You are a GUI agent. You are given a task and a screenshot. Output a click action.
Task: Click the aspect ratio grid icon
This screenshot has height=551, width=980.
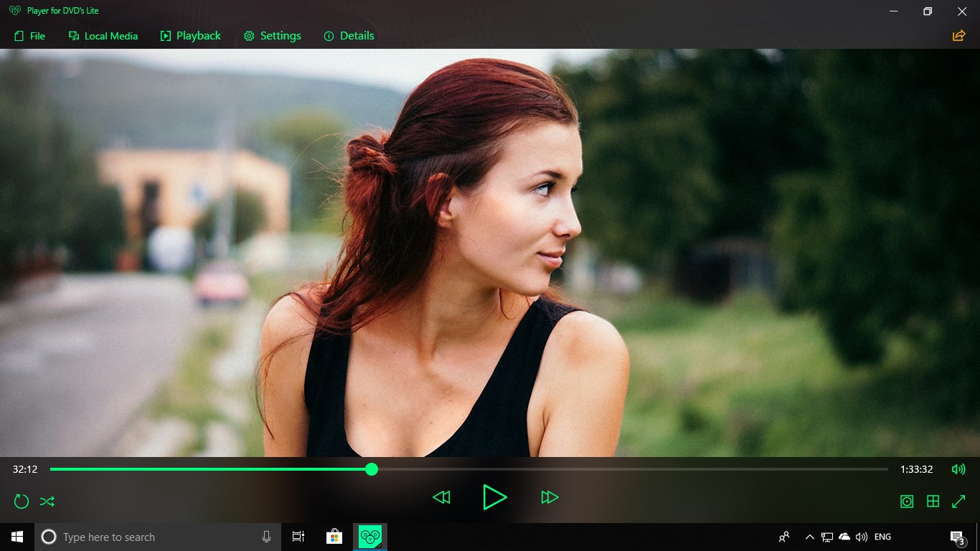[x=933, y=501]
